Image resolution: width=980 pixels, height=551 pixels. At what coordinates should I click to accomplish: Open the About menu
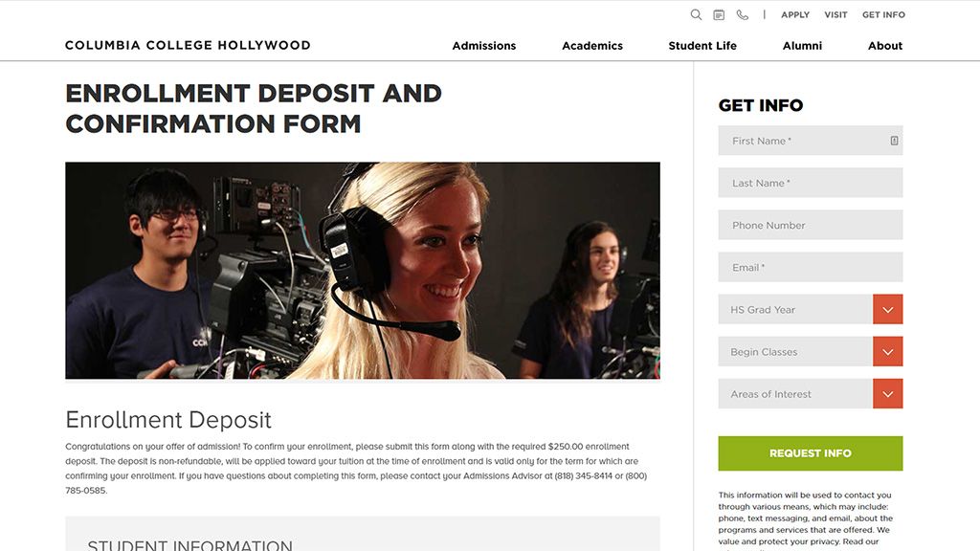pos(885,46)
